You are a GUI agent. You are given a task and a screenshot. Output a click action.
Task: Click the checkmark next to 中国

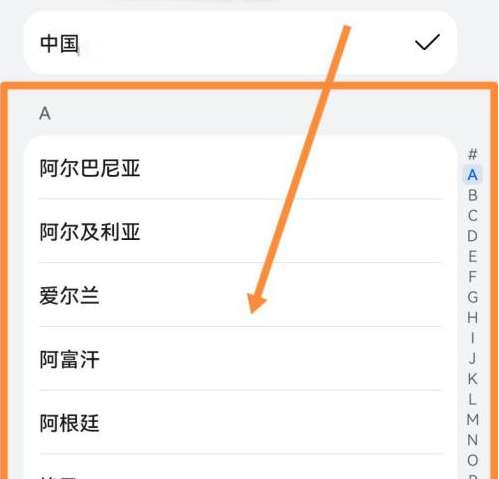[x=427, y=42]
